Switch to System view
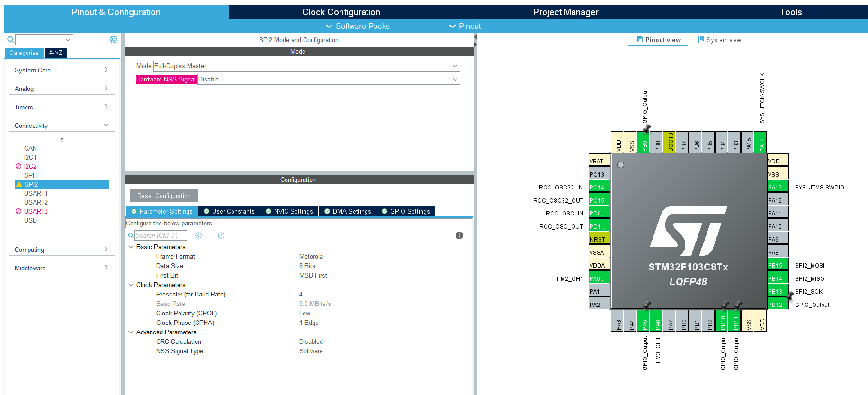 [719, 40]
